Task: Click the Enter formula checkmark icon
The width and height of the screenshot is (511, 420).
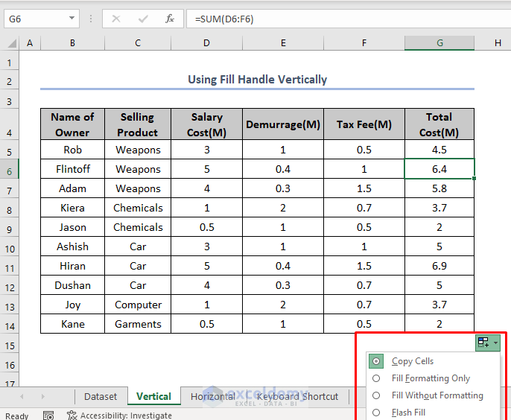Action: pyautogui.click(x=143, y=19)
